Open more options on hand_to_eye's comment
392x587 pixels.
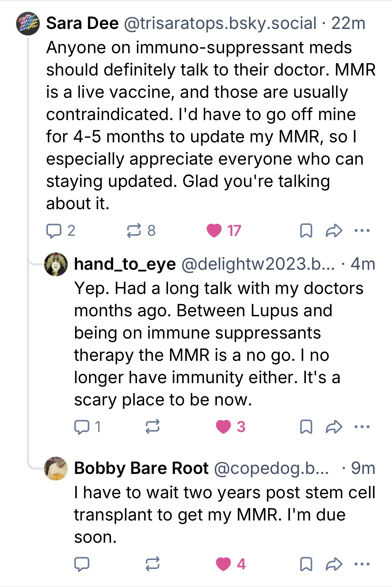pyautogui.click(x=362, y=427)
